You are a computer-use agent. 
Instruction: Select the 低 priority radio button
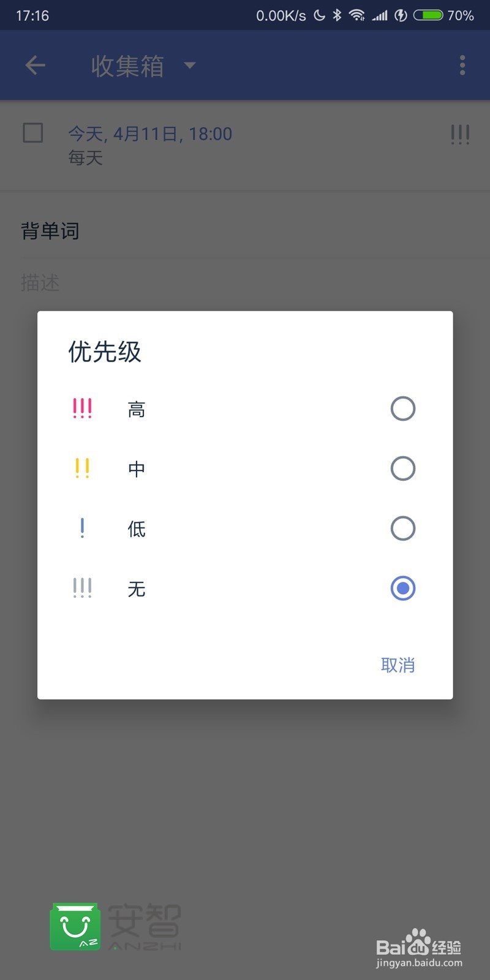[x=403, y=529]
